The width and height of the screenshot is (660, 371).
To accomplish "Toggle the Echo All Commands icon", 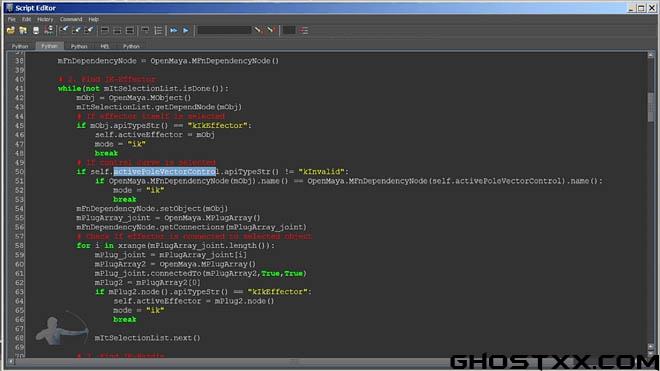I will pos(145,30).
